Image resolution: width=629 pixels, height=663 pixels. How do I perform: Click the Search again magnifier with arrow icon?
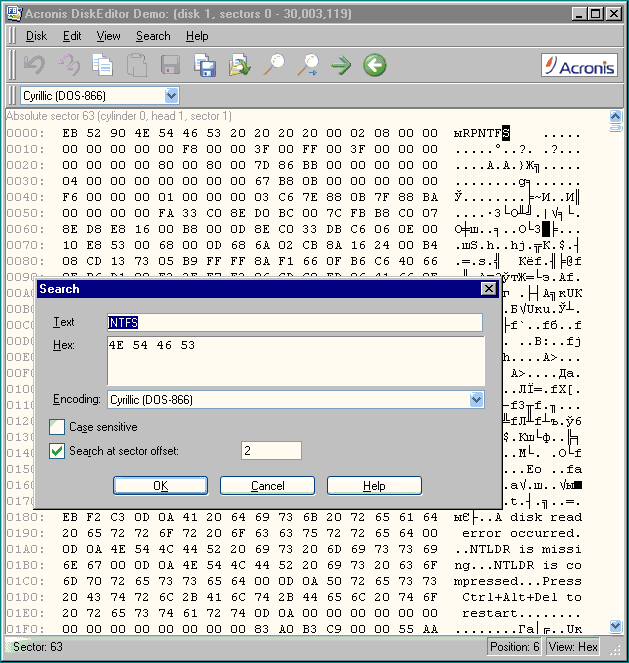(308, 65)
